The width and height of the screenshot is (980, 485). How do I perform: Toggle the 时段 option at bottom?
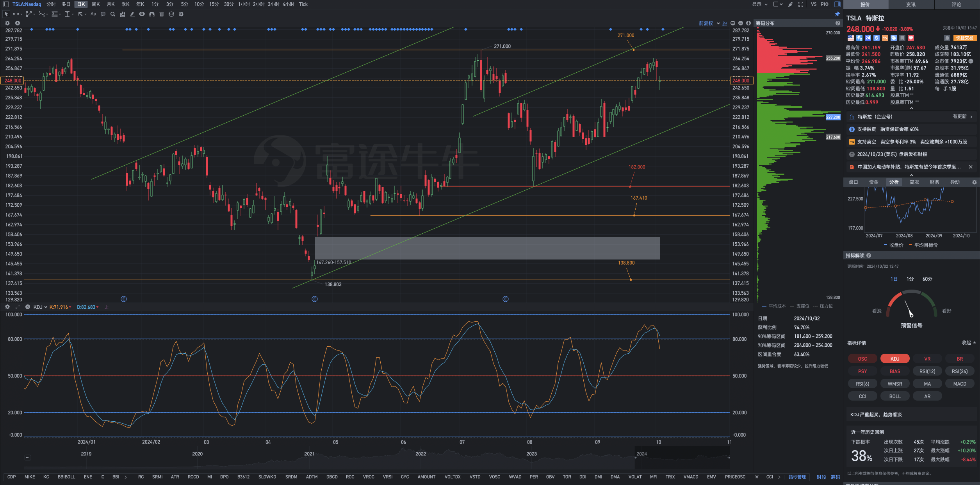(x=821, y=477)
